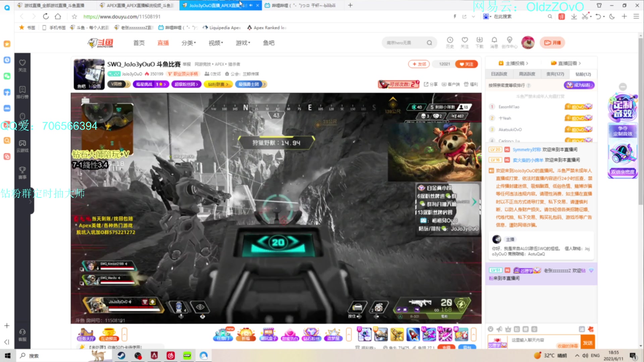Click the 成为钻粉 purple button
This screenshot has width=644, height=362.
(579, 85)
